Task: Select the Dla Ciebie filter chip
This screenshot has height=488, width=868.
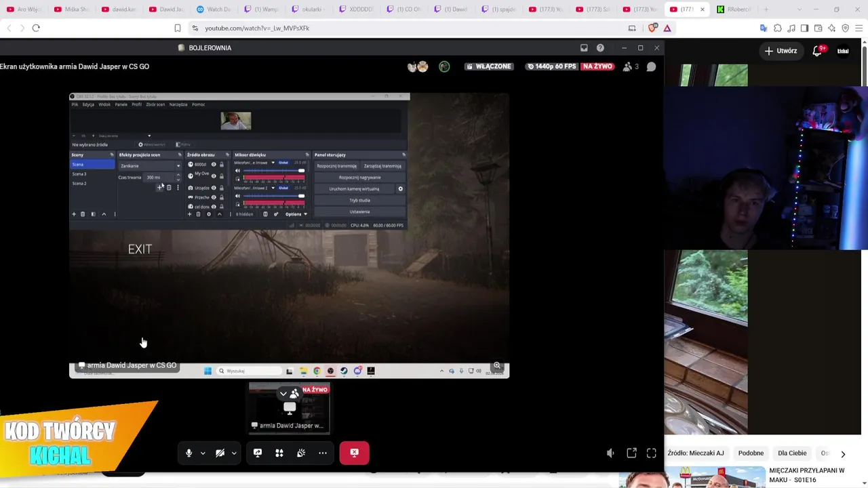Action: (792, 453)
